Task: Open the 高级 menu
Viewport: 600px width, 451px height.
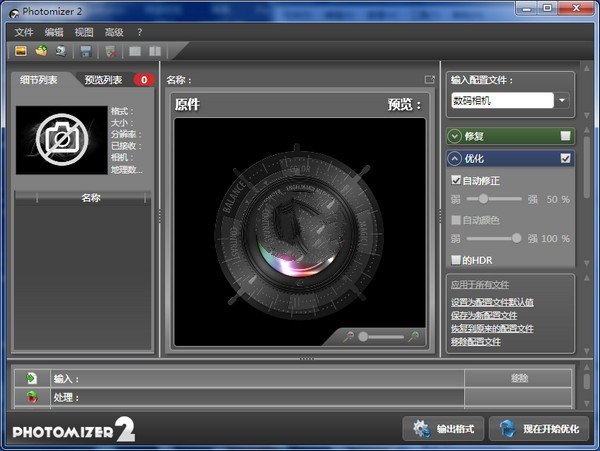Action: [x=114, y=33]
